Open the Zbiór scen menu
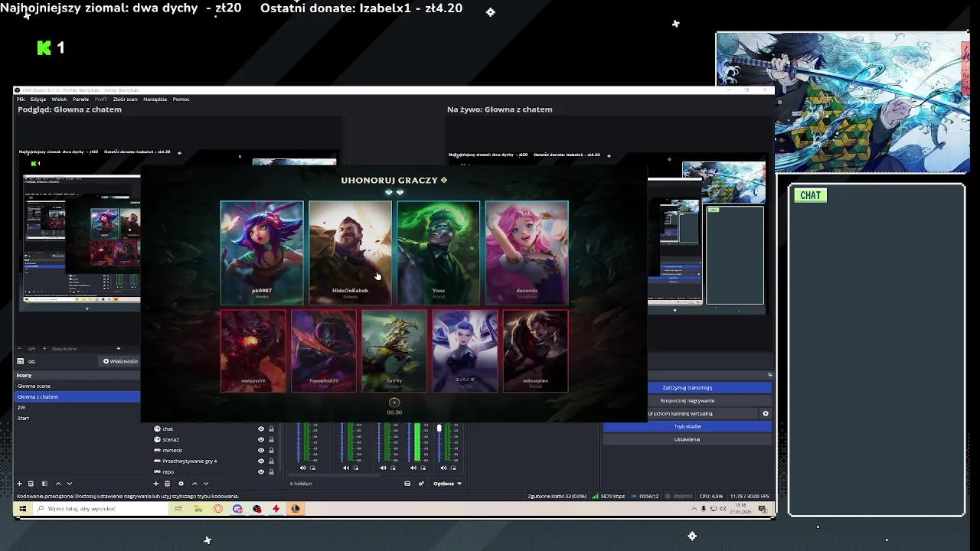The width and height of the screenshot is (980, 551). pyautogui.click(x=126, y=99)
